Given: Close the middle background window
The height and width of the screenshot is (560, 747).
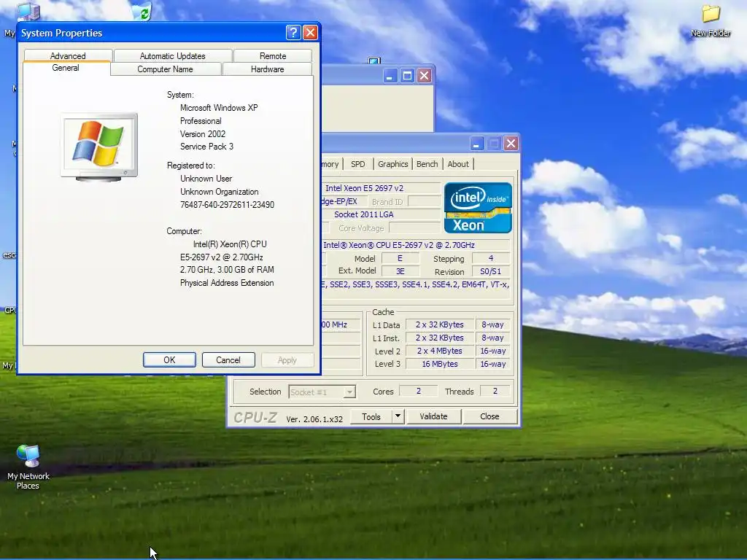Looking at the screenshot, I should coord(424,76).
